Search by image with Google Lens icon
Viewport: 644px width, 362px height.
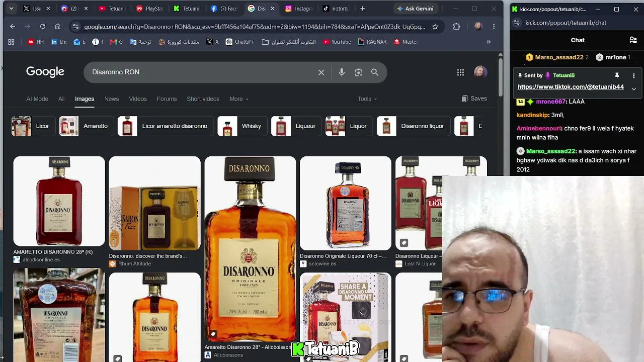(358, 72)
